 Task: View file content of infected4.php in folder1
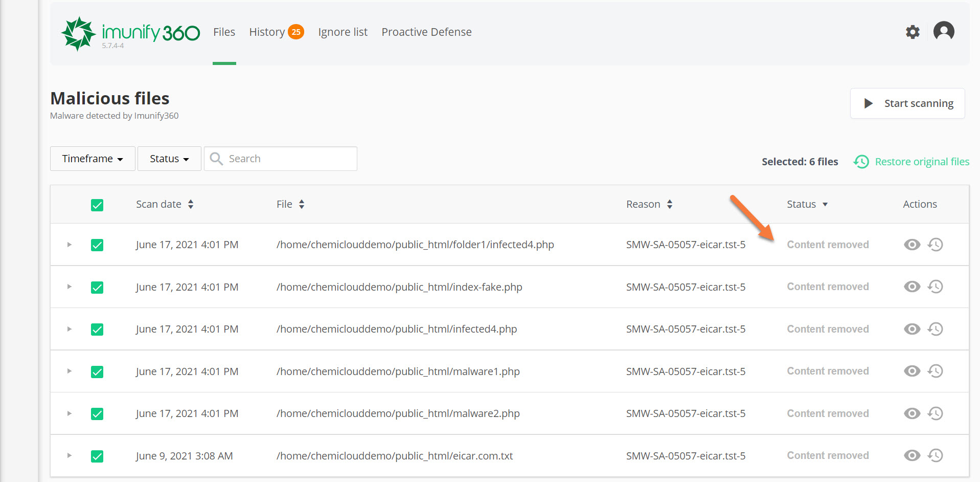912,244
